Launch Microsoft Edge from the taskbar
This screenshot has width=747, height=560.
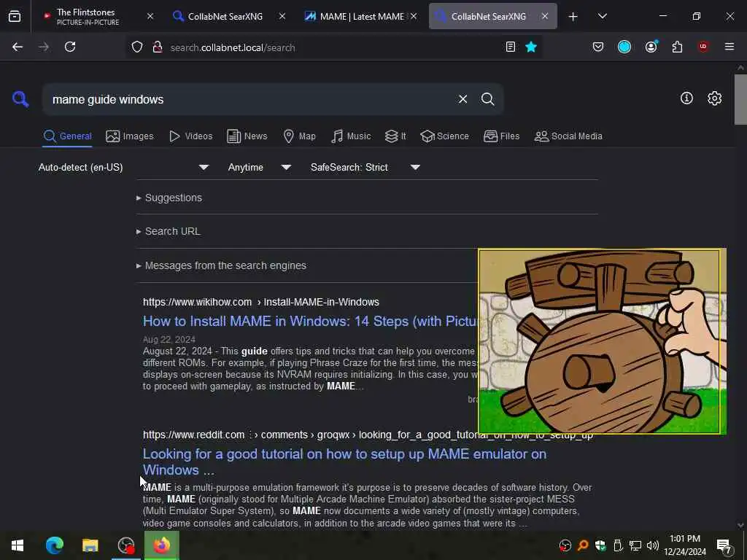pyautogui.click(x=54, y=545)
